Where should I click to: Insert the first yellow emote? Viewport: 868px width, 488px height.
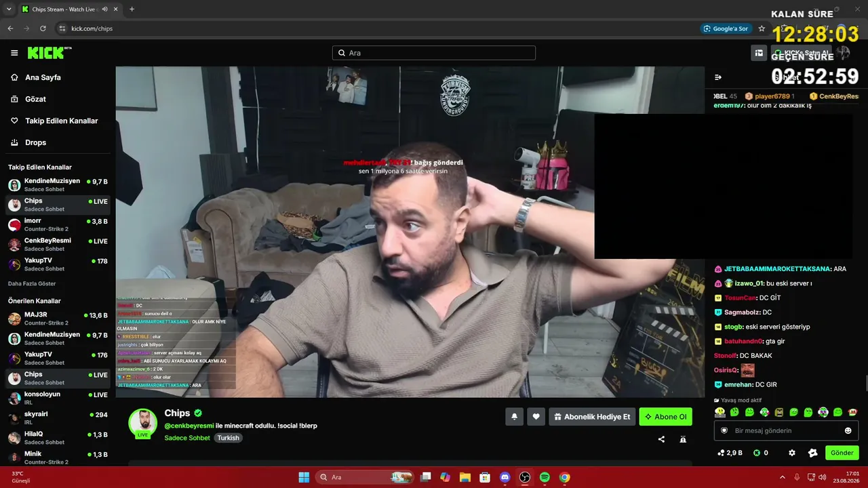[x=719, y=412]
